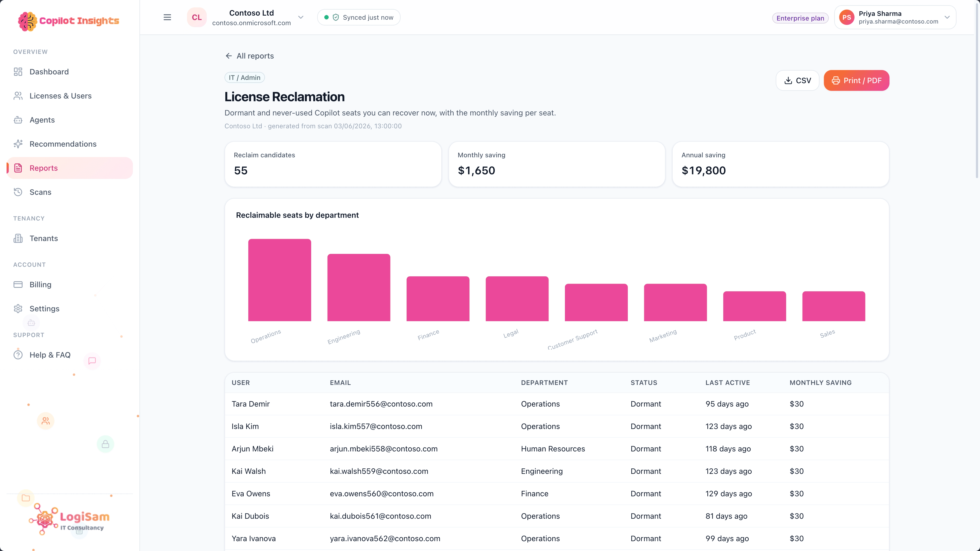Image resolution: width=980 pixels, height=551 pixels.
Task: Click the shield icon in sync badge
Action: (336, 18)
